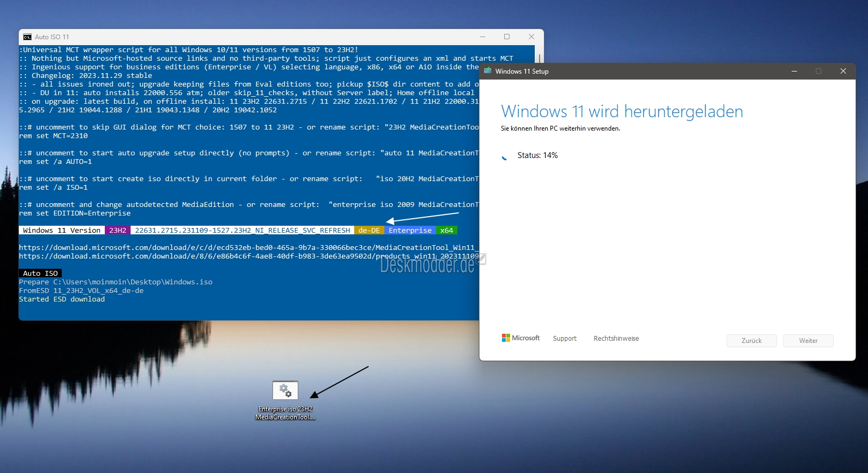Viewport: 868px width, 473px height.
Task: Click the 22631.2715 build string label
Action: click(x=242, y=230)
